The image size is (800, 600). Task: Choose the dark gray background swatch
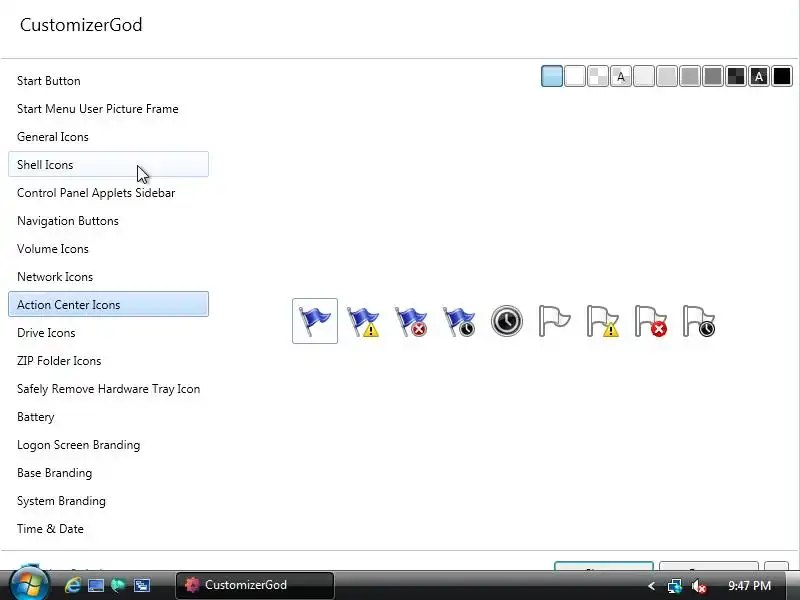click(713, 77)
